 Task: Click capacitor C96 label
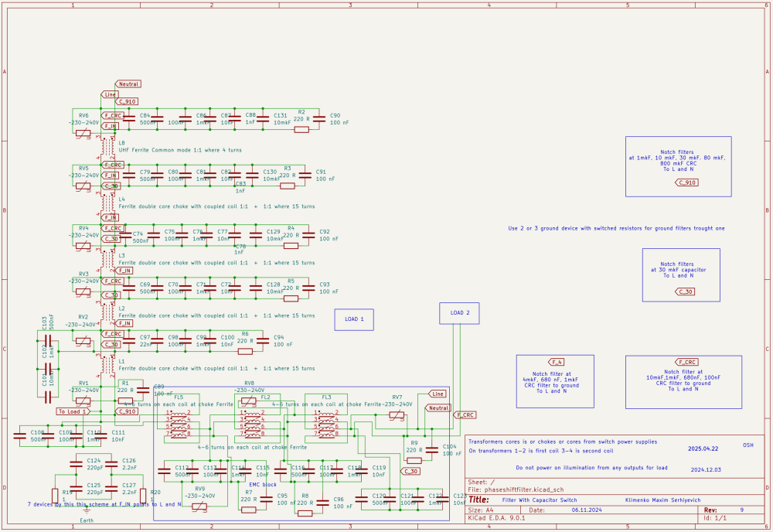click(x=339, y=500)
